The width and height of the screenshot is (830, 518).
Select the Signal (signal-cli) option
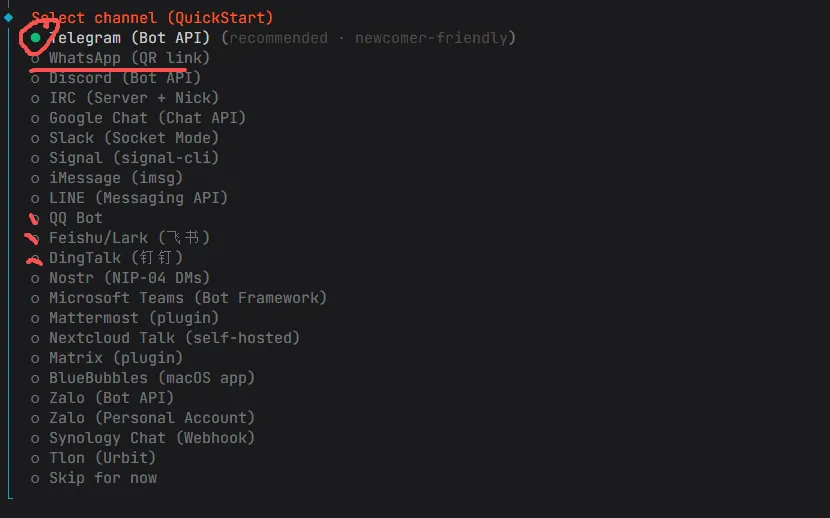point(133,158)
